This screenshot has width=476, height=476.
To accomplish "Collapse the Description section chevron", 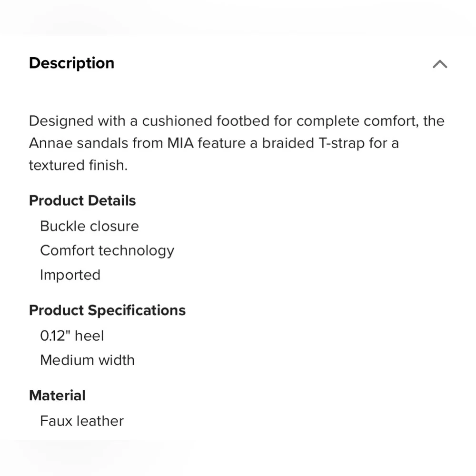I will pyautogui.click(x=439, y=64).
